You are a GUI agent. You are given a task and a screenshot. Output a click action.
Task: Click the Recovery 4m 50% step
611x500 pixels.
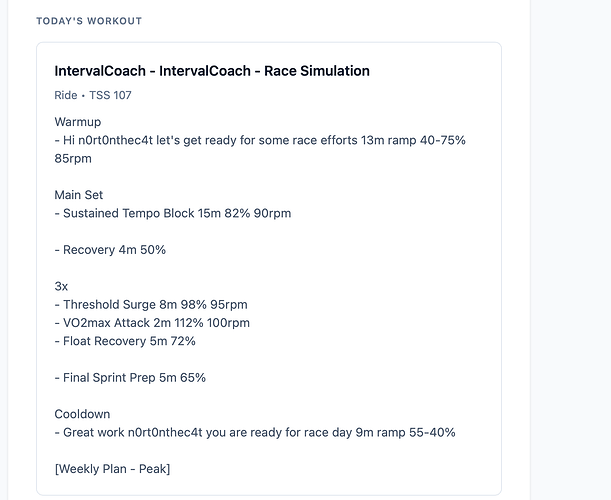tap(113, 250)
